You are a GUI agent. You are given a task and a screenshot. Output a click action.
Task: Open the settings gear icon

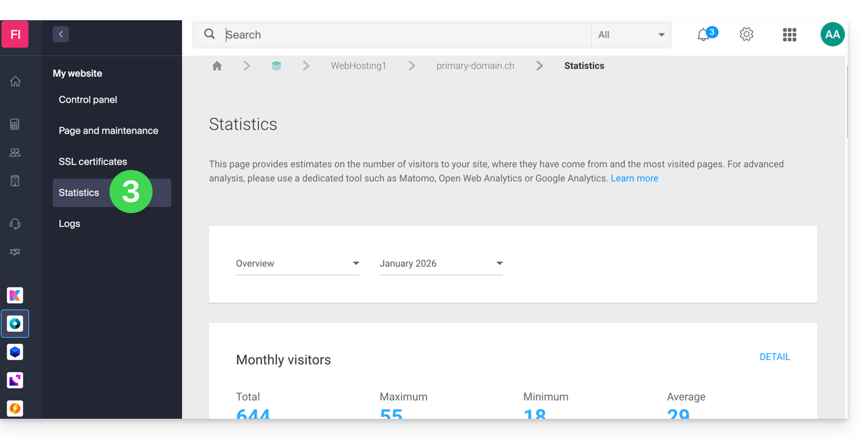pyautogui.click(x=746, y=34)
